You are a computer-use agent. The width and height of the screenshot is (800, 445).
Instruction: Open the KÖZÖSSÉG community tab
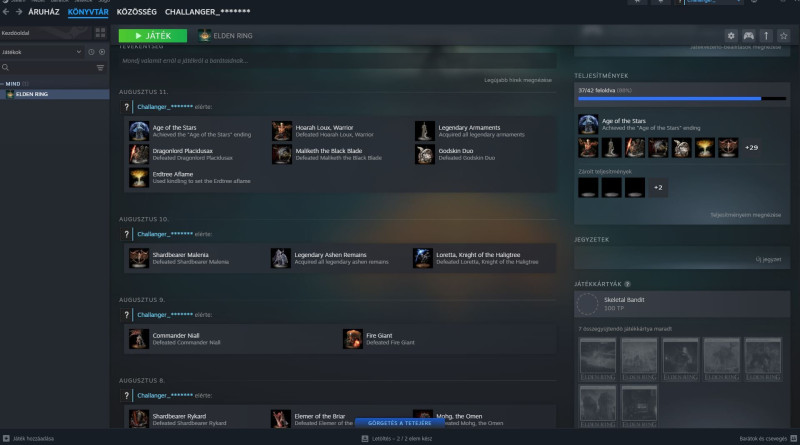(x=136, y=12)
